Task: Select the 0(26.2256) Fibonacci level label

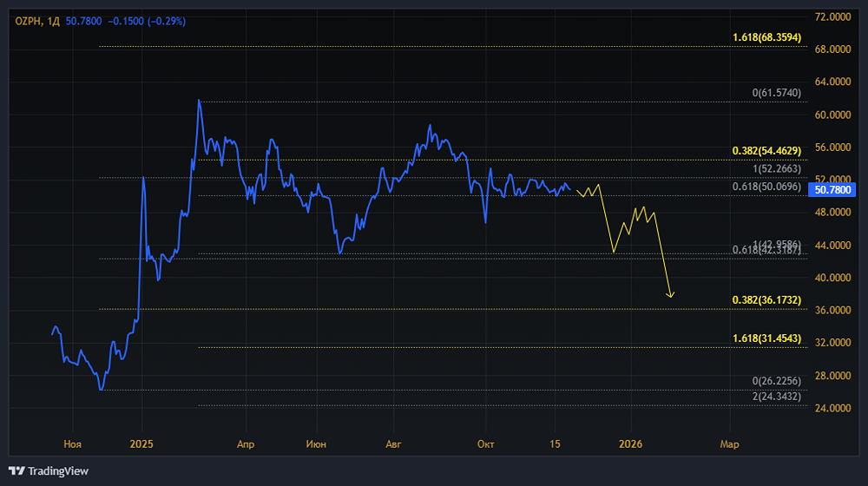Action: coord(776,381)
